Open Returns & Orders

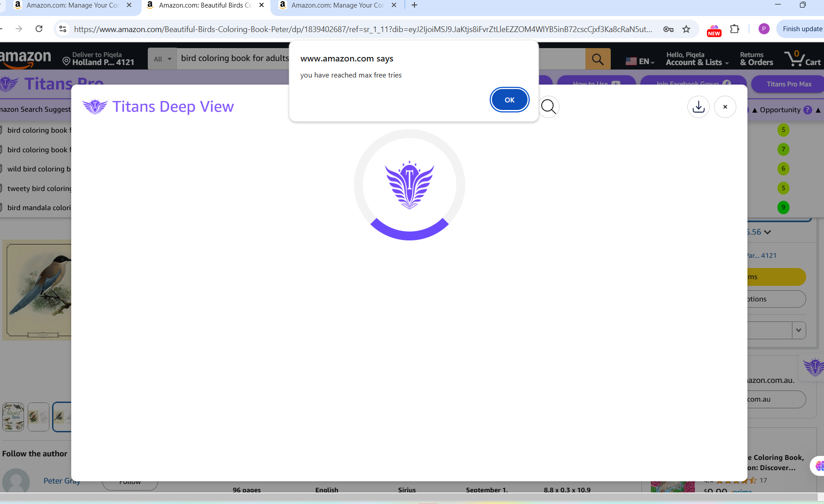pyautogui.click(x=756, y=59)
